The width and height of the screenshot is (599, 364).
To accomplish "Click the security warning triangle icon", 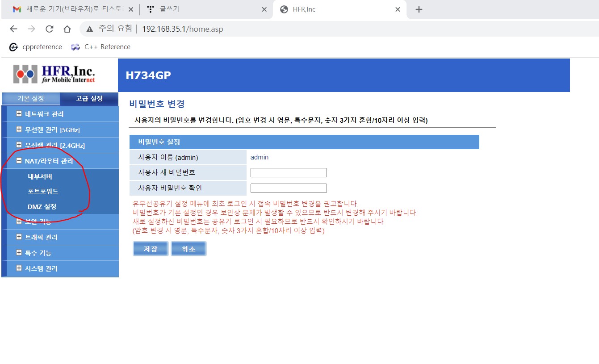I will pyautogui.click(x=90, y=29).
